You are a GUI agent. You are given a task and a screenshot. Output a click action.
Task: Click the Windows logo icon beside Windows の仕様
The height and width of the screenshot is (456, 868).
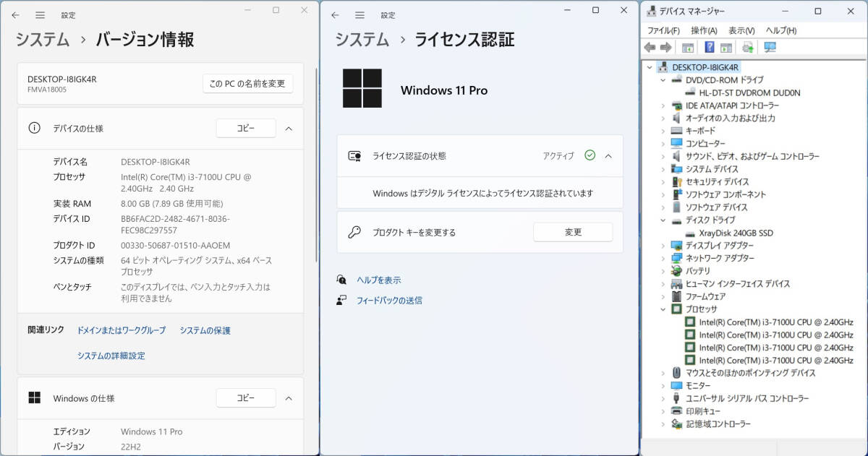point(34,397)
